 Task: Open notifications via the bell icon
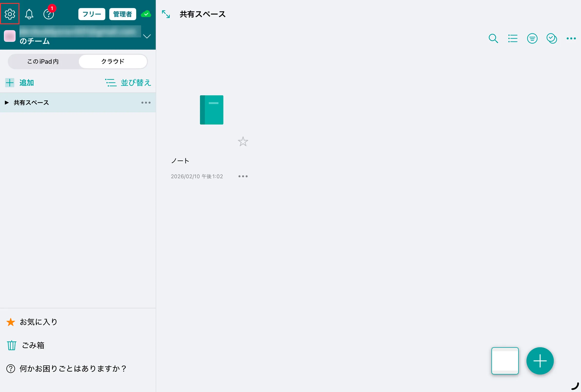coord(29,14)
